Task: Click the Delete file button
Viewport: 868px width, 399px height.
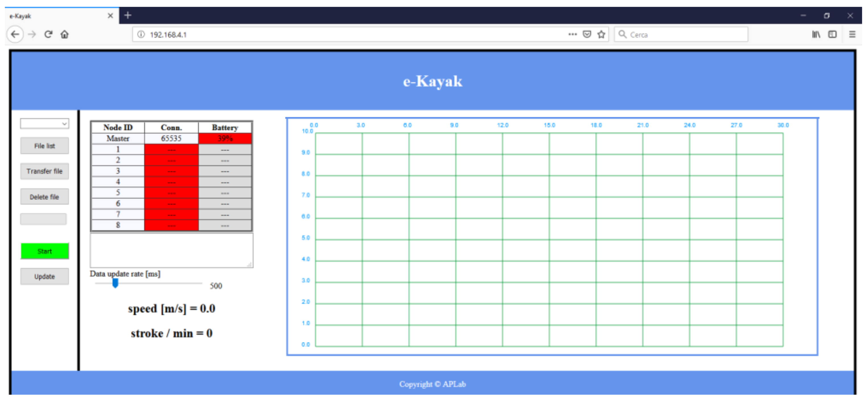Action: click(44, 197)
